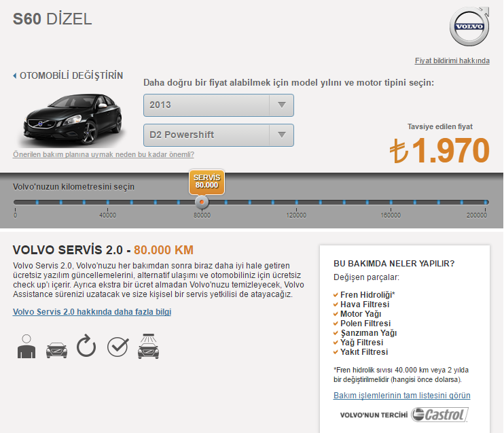504x433 pixels.
Task: Click the Volvo logo icon
Action: tap(469, 27)
